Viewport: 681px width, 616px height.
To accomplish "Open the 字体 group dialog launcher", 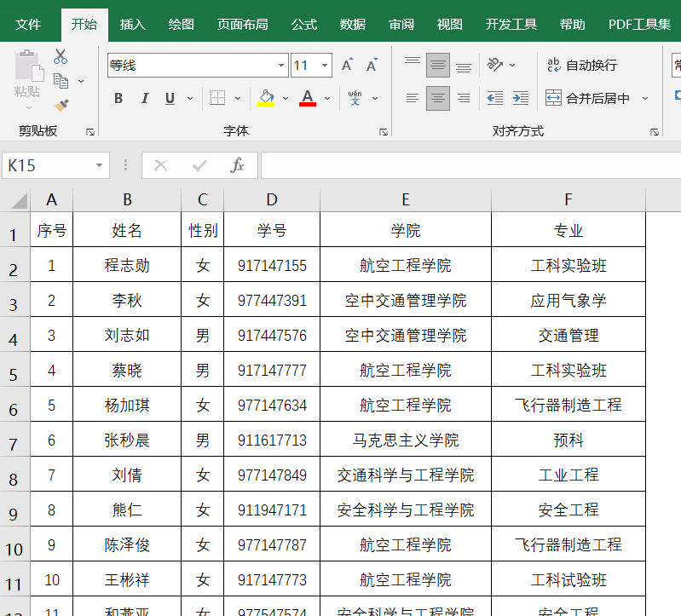I will (383, 132).
